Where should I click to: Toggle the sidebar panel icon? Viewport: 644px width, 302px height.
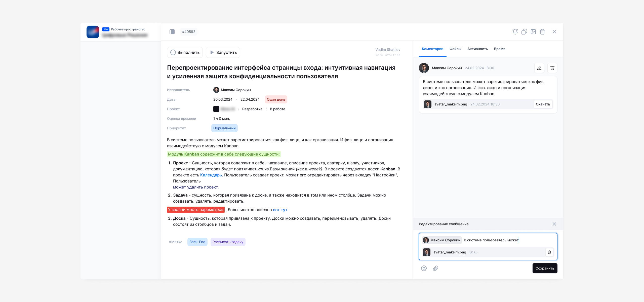172,32
